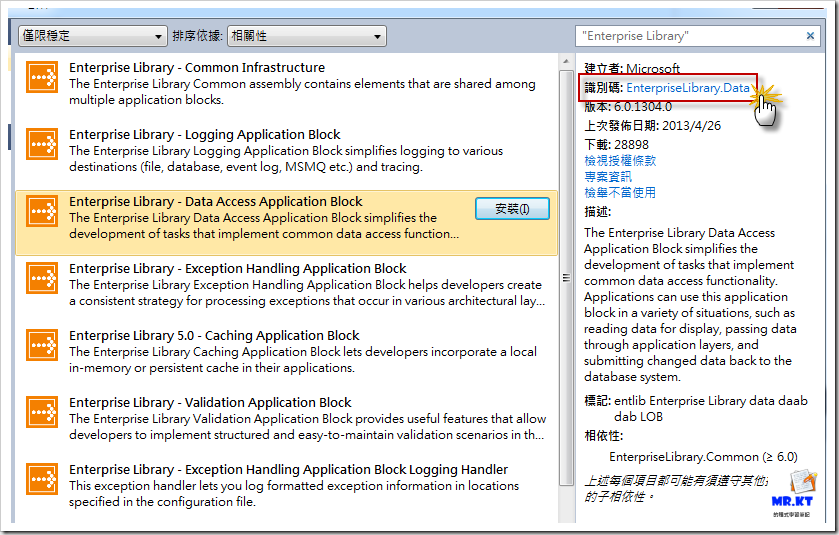Viewport: 839px width, 535px height.
Task: Click the Caching Application Block package icon
Action: tap(42, 346)
